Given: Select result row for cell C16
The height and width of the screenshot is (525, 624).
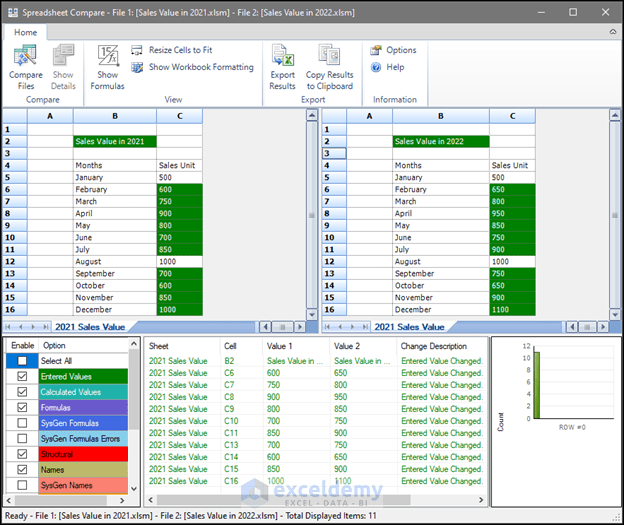Looking at the screenshot, I should 315,481.
